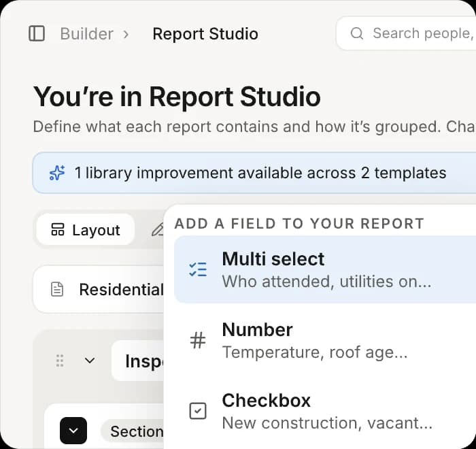Image resolution: width=476 pixels, height=449 pixels.
Task: Toggle the black chevron dropdown button
Action: (x=73, y=431)
